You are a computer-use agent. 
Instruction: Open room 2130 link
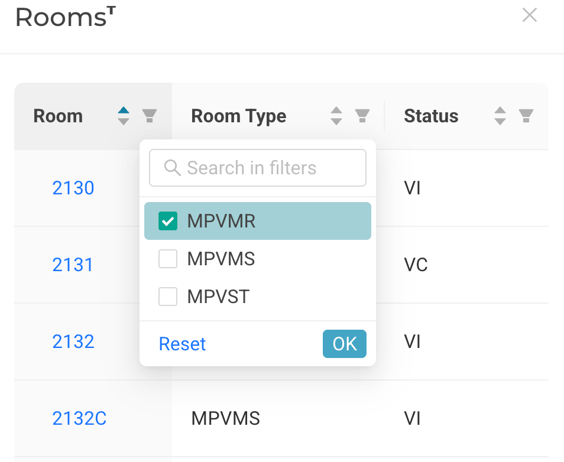click(73, 188)
